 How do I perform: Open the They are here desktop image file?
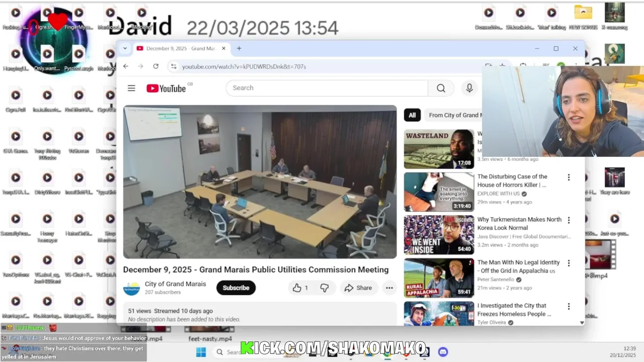pyautogui.click(x=614, y=181)
